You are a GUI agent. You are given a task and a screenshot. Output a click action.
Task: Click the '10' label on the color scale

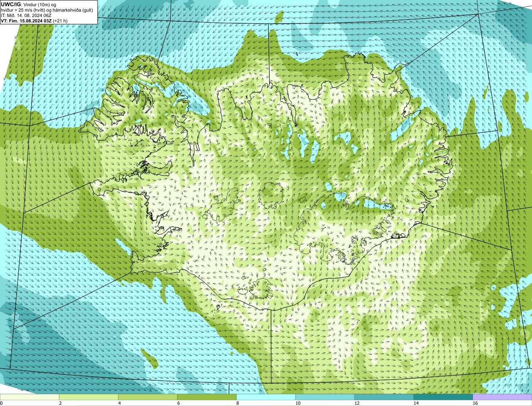coord(298,403)
